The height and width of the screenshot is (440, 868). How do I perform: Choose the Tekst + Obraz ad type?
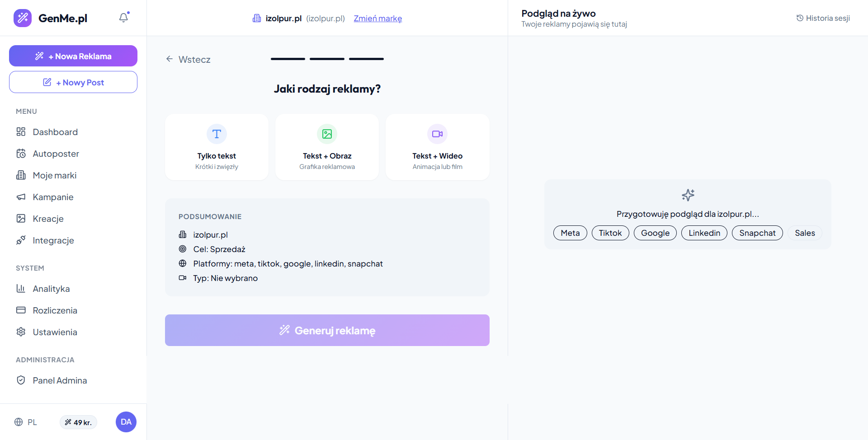pyautogui.click(x=327, y=147)
